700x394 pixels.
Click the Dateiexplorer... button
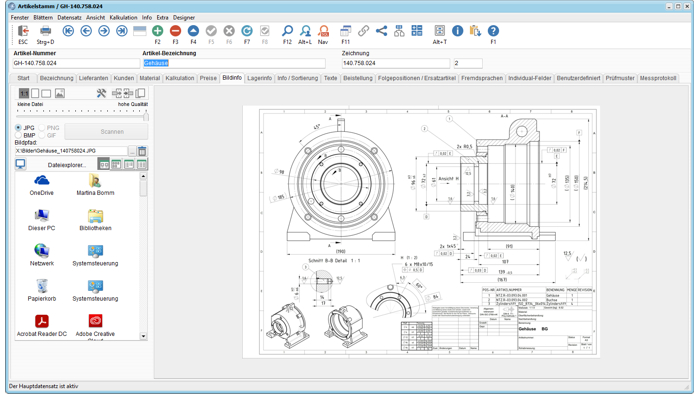click(67, 165)
